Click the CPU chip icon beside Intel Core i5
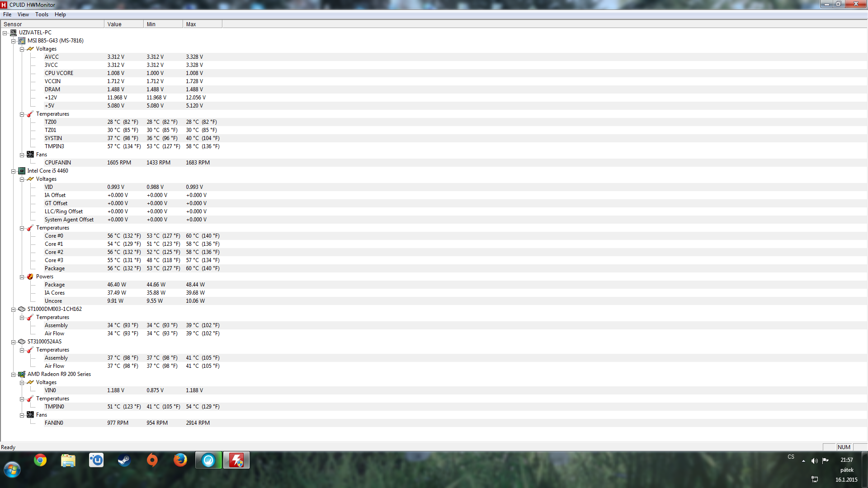Image resolution: width=868 pixels, height=488 pixels. coord(22,171)
